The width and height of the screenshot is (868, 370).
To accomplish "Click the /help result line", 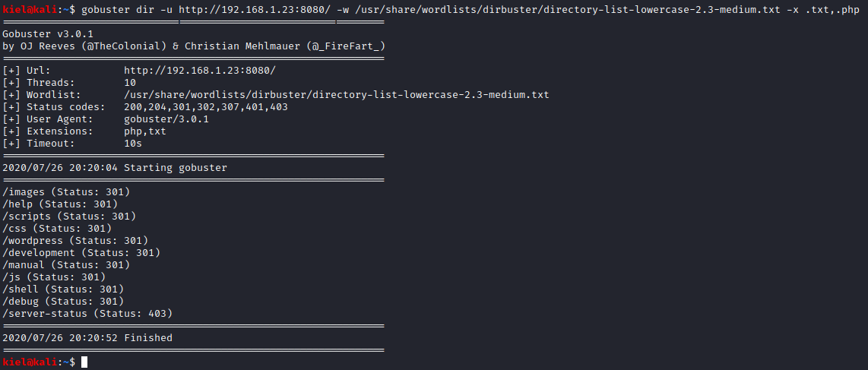I will (60, 204).
